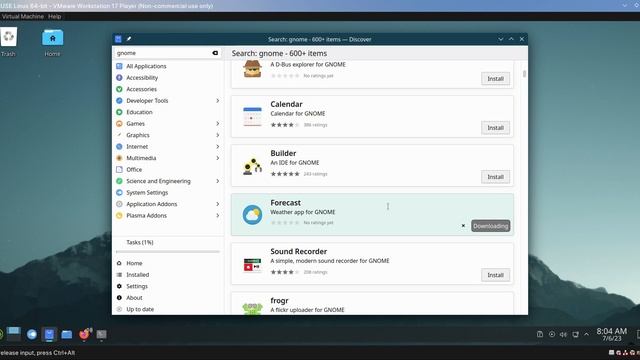This screenshot has height=360, width=640.
Task: Open the Settings page in Discover
Action: (x=168, y=286)
